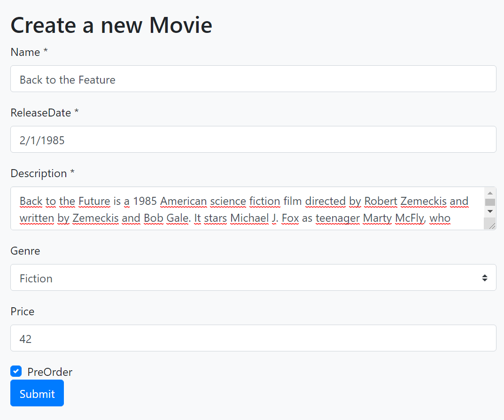Click the Description scrollbar up arrow
The width and height of the screenshot is (504, 420).
click(x=490, y=193)
